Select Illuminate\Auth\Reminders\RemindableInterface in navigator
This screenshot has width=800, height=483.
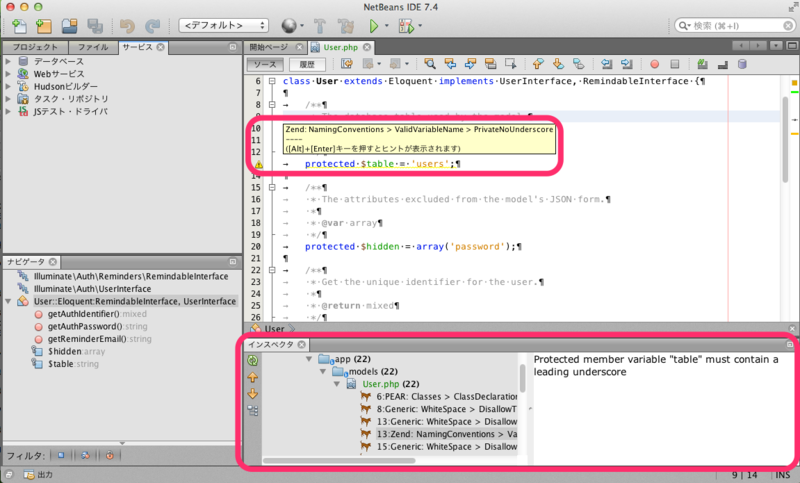[x=131, y=276]
